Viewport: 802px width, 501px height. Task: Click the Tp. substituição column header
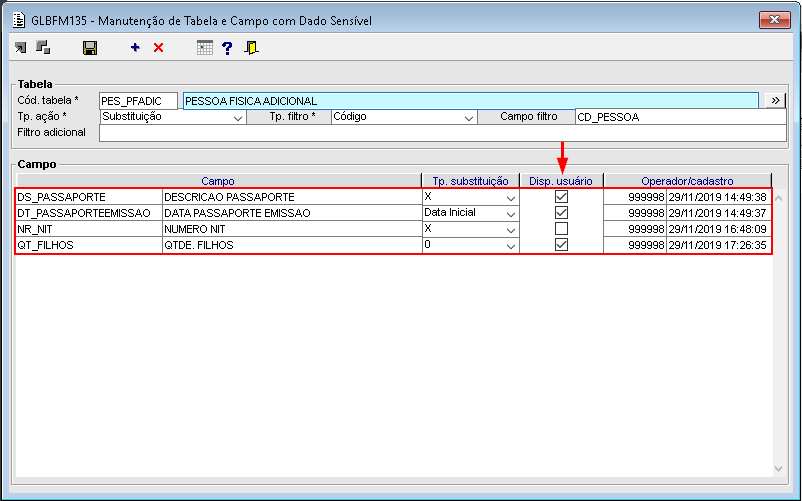pyautogui.click(x=471, y=181)
